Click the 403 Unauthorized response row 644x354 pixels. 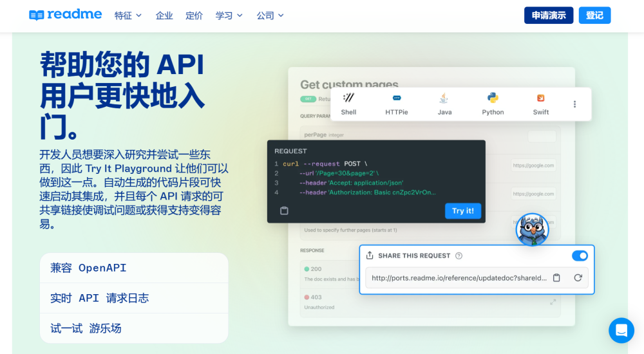(430, 303)
